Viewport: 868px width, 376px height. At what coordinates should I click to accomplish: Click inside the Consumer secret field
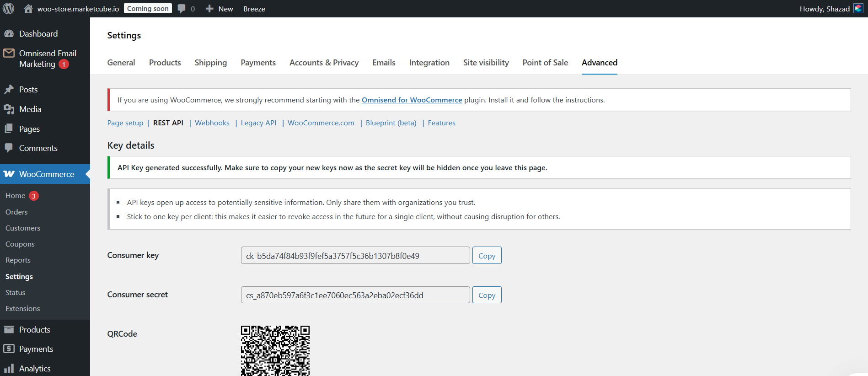355,295
